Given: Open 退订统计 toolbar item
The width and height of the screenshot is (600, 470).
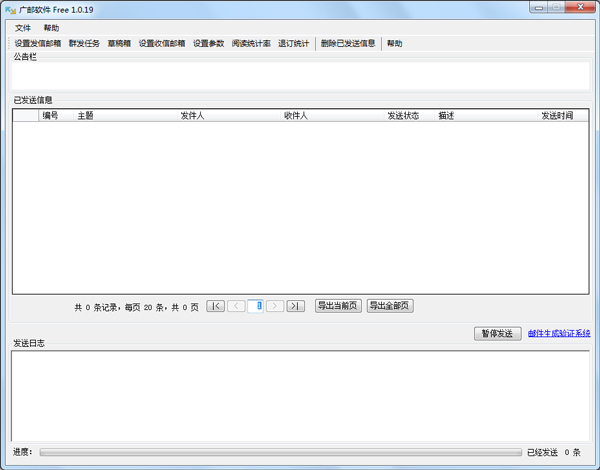Looking at the screenshot, I should point(293,43).
